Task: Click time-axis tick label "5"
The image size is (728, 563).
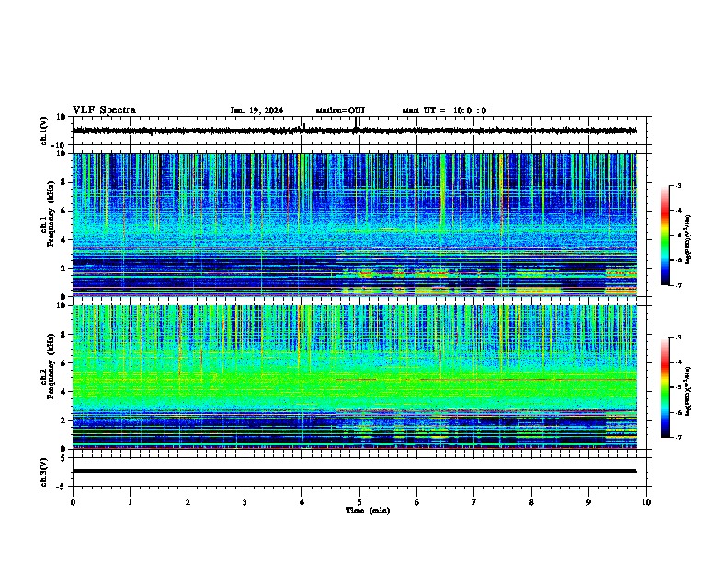Action: click(x=359, y=502)
